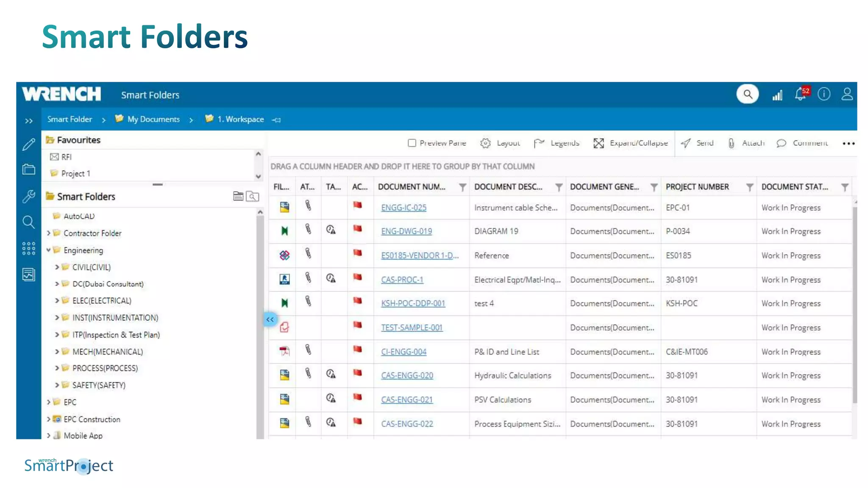Enable the Preview Pane checkbox
The image size is (868, 488).
tap(412, 143)
